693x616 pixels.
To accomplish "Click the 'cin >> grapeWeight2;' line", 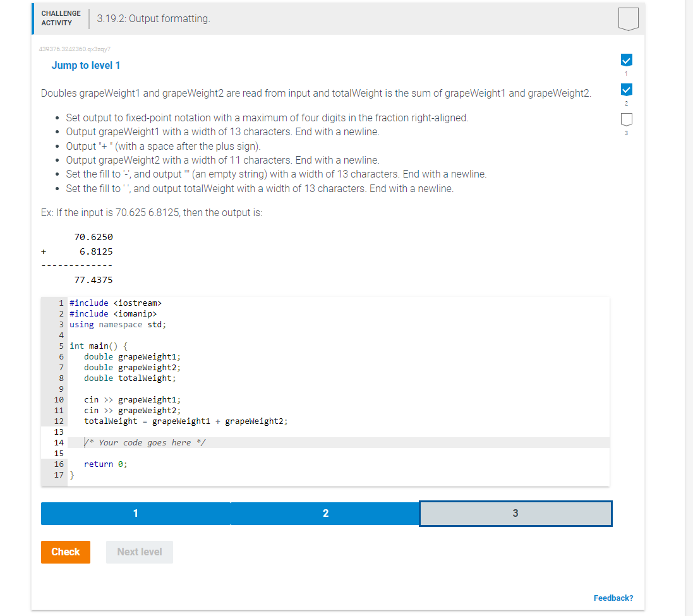I will (x=132, y=411).
